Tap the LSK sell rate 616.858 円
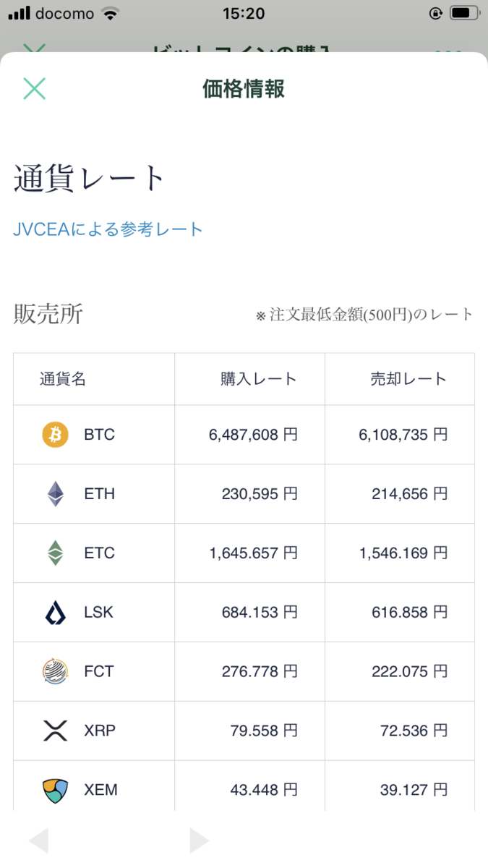Screen dimensions: 488x868 pos(410,613)
